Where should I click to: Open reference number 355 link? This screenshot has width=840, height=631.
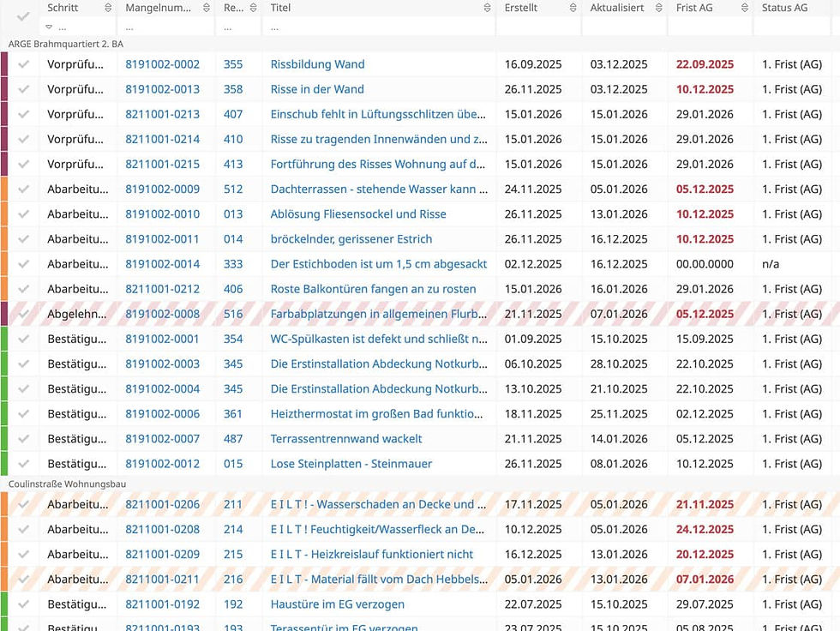pos(233,64)
